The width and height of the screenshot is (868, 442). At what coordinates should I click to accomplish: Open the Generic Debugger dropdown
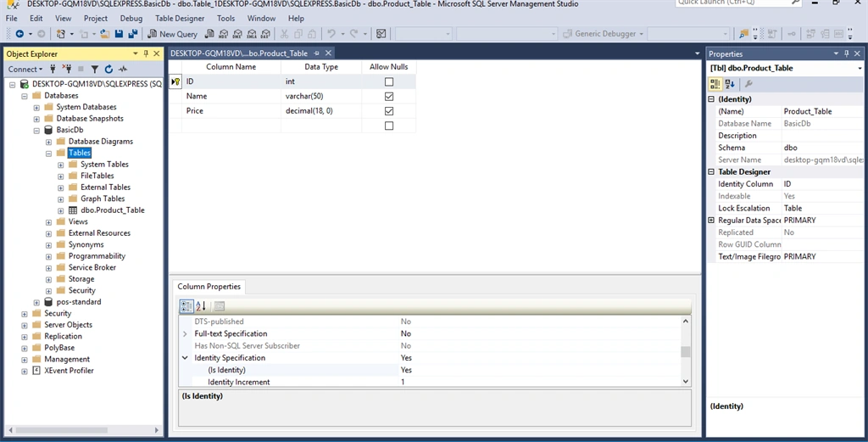pos(642,34)
